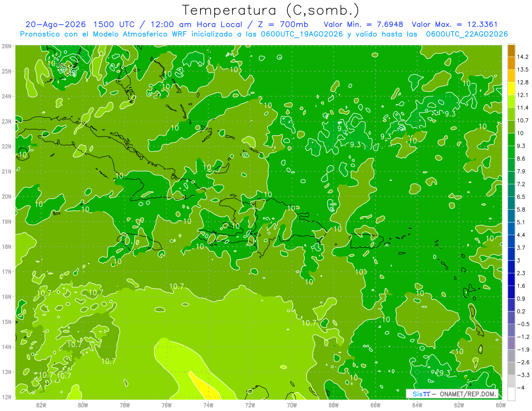Viewport: 532px width, 411px height.
Task: Select the "2.3" colorbar value
Action: pyautogui.click(x=521, y=273)
